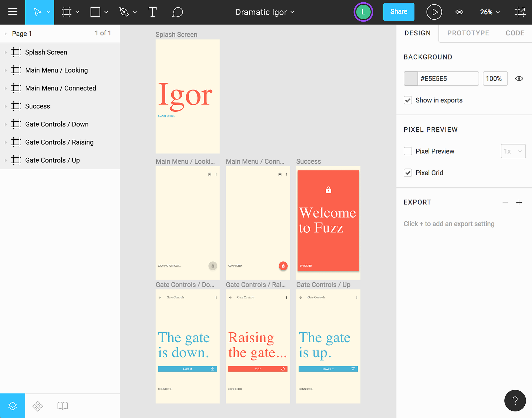Select the Pen tool
This screenshot has height=418, width=532.
click(x=124, y=12)
